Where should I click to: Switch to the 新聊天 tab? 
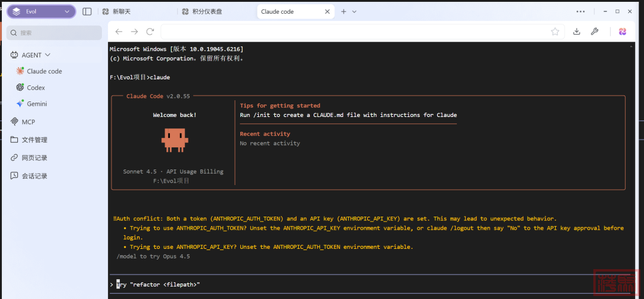[122, 11]
